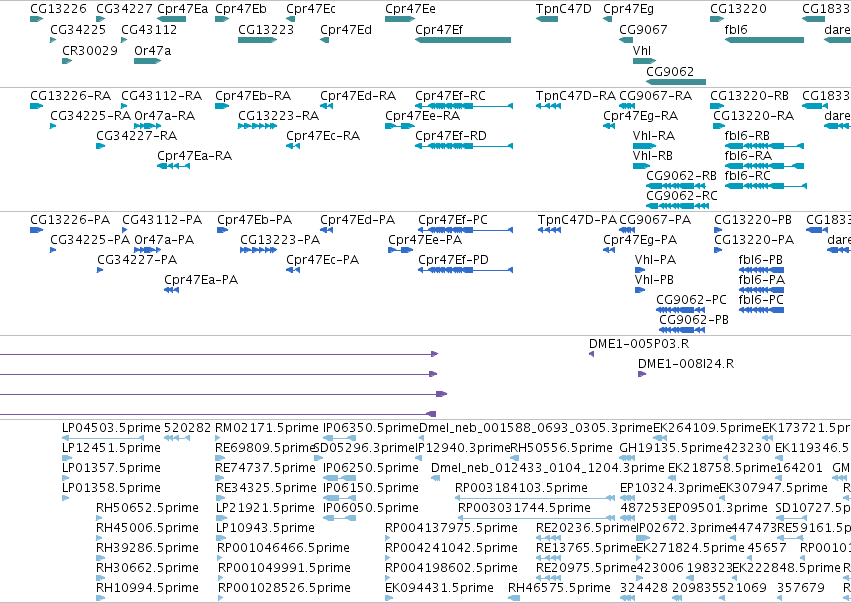Screen dimensions: 851x603
Task: Click the RE20236.5prime EST label
Action: click(x=586, y=528)
